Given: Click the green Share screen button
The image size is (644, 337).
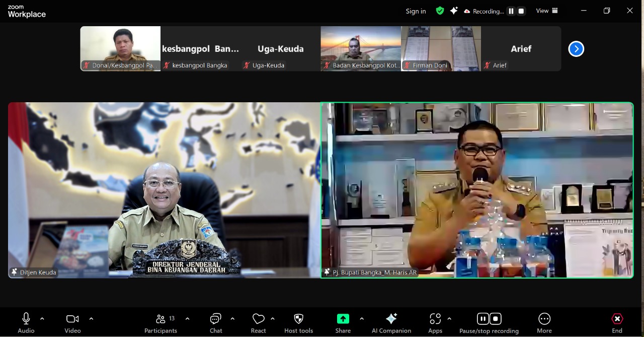Looking at the screenshot, I should (x=343, y=319).
